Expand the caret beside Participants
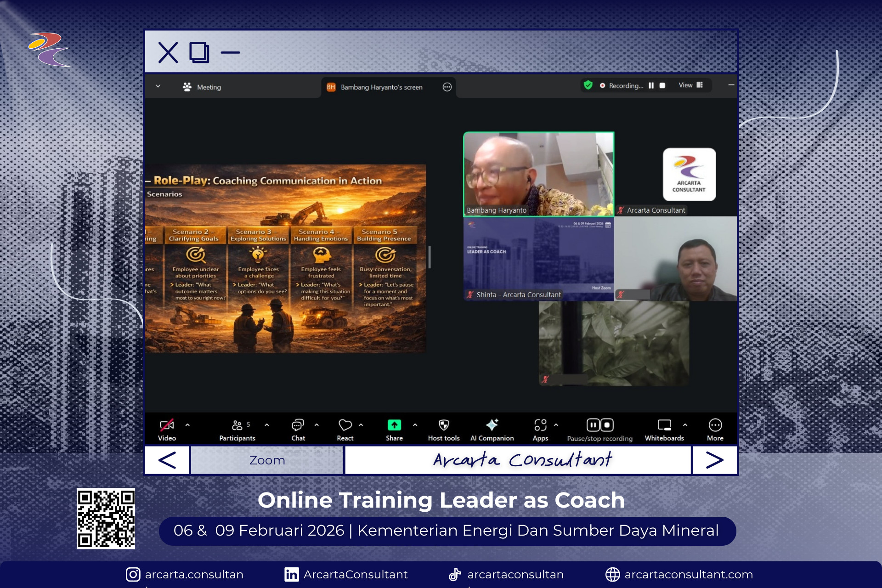Image resolution: width=882 pixels, height=588 pixels. pos(267,425)
